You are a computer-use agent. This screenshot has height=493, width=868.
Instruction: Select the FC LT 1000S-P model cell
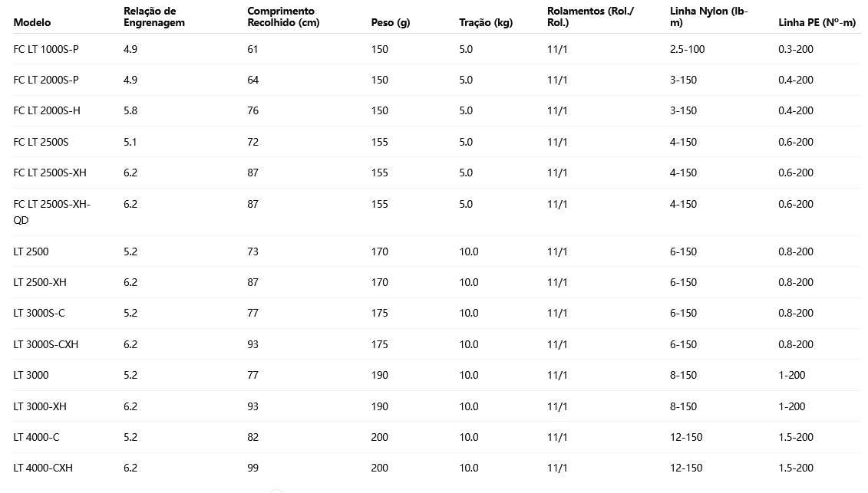pyautogui.click(x=46, y=49)
